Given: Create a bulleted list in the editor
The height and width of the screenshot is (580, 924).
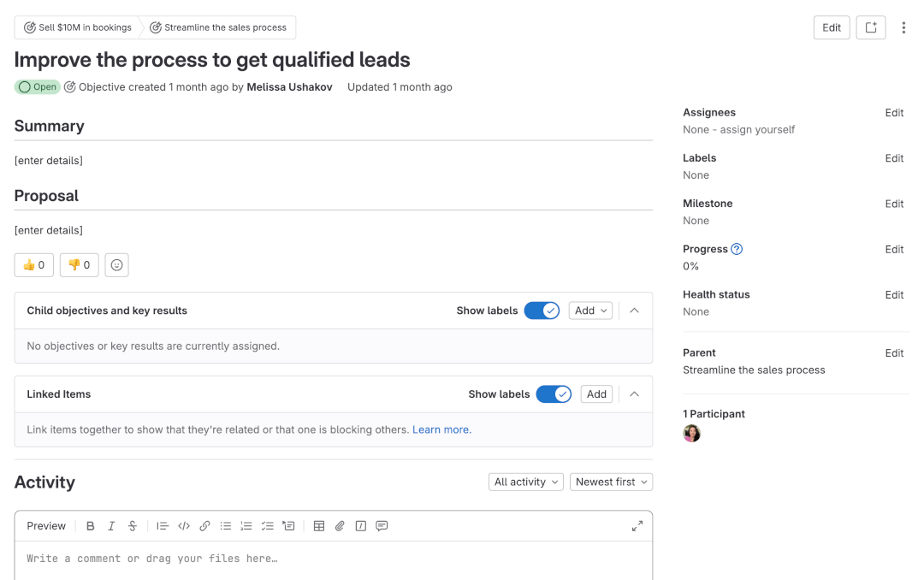Looking at the screenshot, I should (x=225, y=525).
